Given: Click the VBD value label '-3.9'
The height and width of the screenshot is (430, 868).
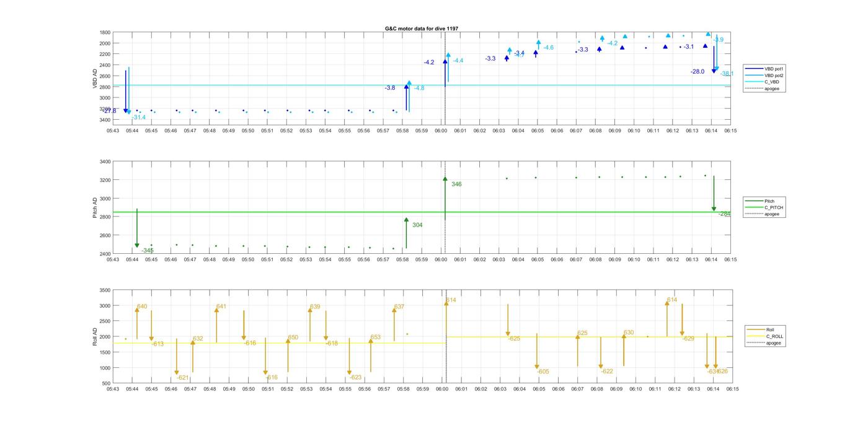Looking at the screenshot, I should pyautogui.click(x=718, y=40).
